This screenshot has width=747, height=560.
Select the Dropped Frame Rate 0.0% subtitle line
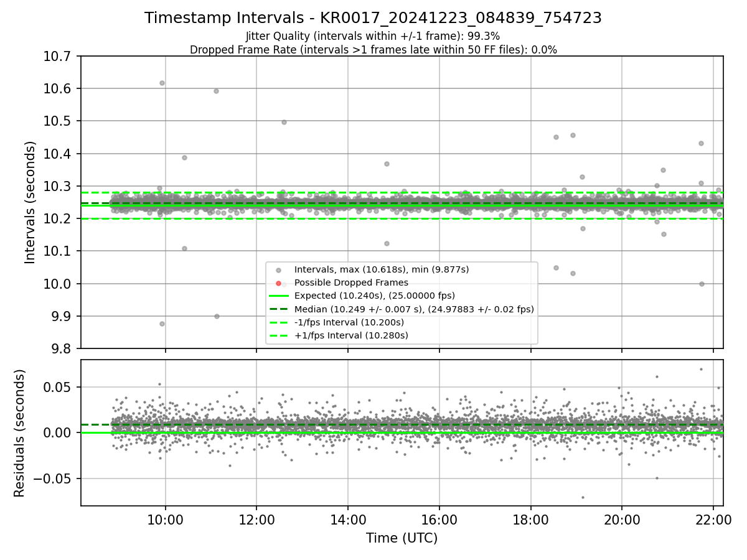[373, 50]
